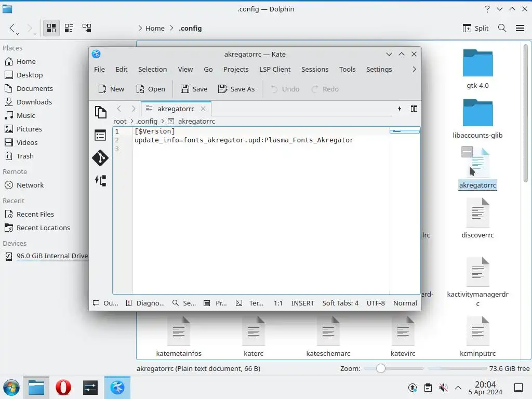Open Dolphin's hamburger menu

tap(520, 28)
